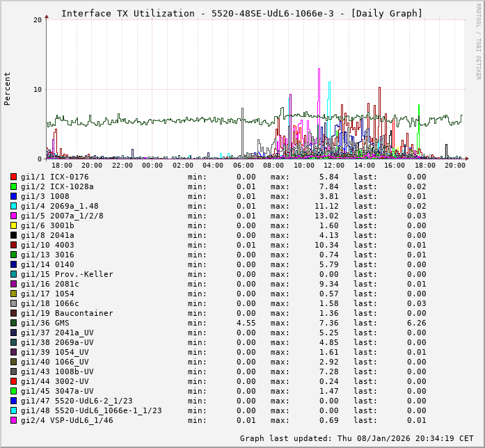Viewport: 485px width, 448px height.
Task: Click the red swatch for gi1/1 ICX-0176
Action: pos(13,177)
